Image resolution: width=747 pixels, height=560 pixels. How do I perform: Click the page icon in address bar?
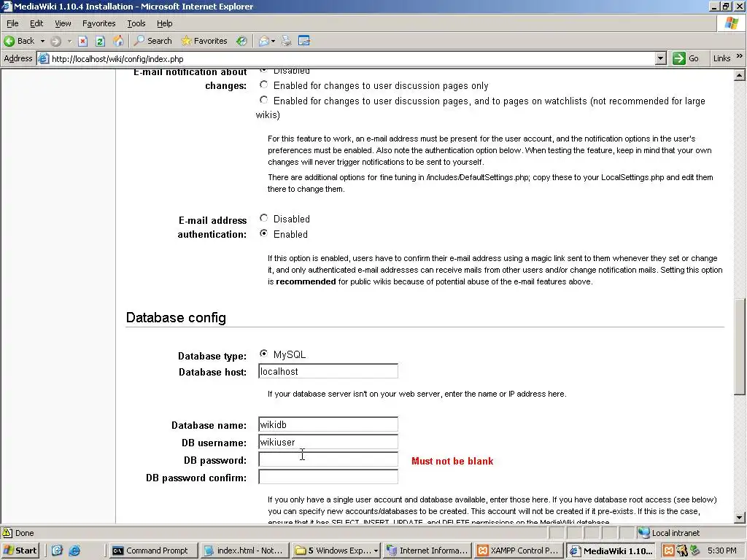coord(43,58)
